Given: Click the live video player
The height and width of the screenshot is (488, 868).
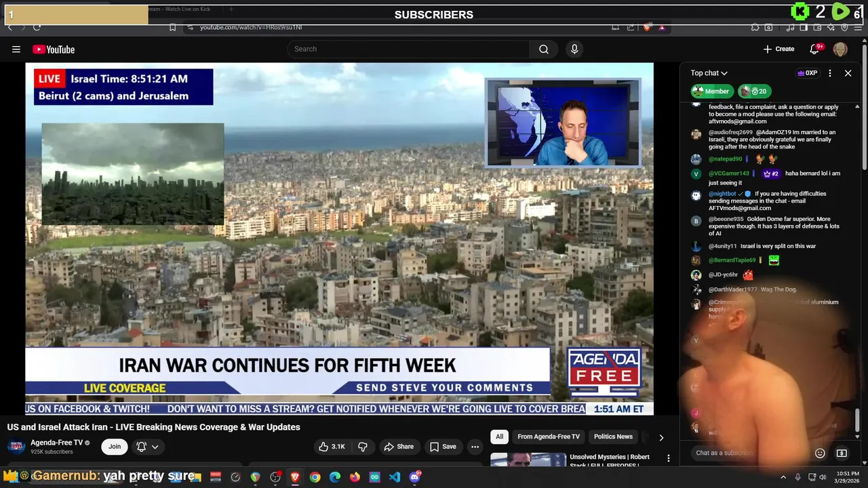Looking at the screenshot, I should [339, 239].
